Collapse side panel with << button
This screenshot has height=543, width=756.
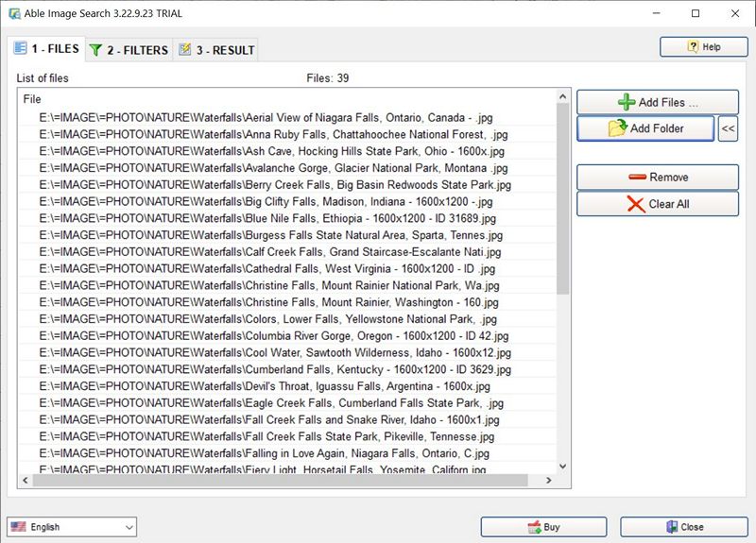click(728, 128)
